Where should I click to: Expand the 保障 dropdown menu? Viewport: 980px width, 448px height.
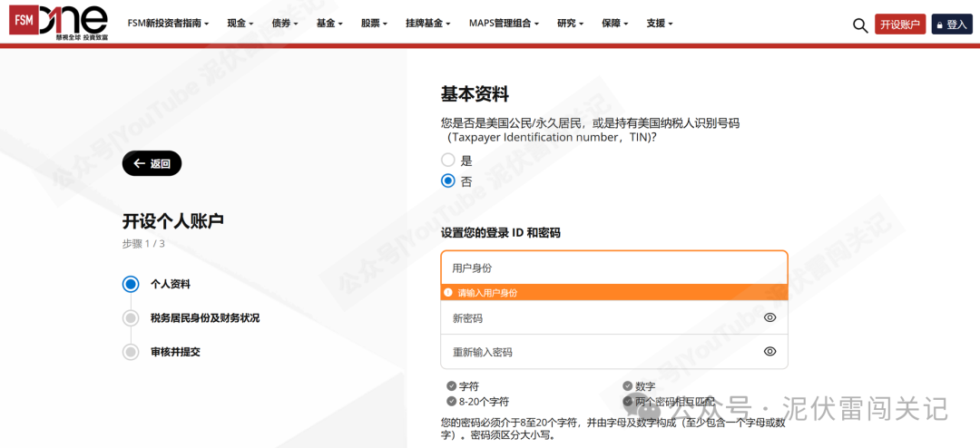pyautogui.click(x=615, y=24)
